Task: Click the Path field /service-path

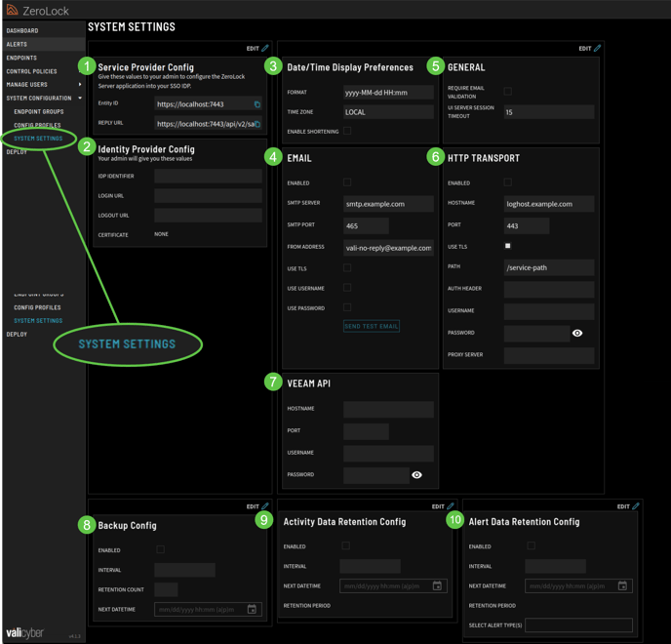Action: [x=549, y=267]
